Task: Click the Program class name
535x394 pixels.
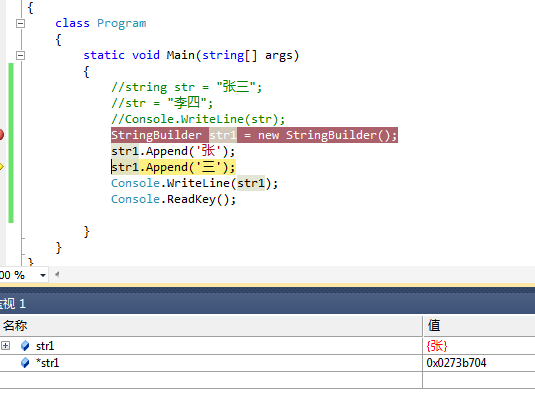Action: [121, 24]
